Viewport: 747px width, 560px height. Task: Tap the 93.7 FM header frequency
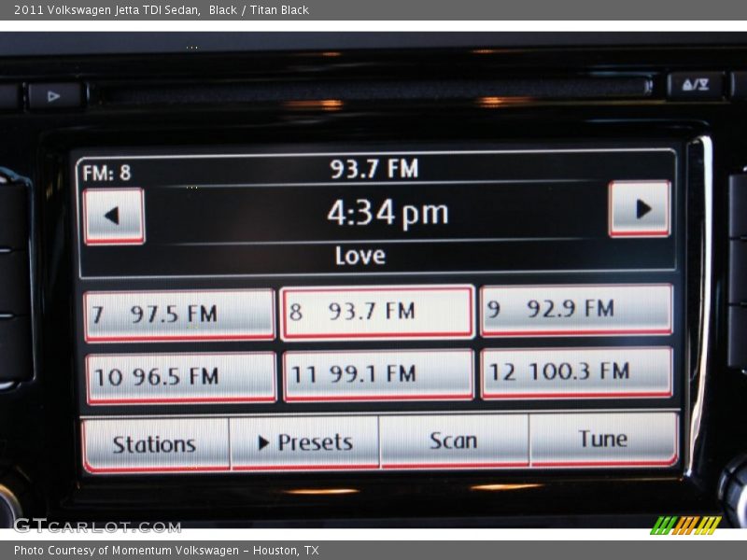click(374, 169)
